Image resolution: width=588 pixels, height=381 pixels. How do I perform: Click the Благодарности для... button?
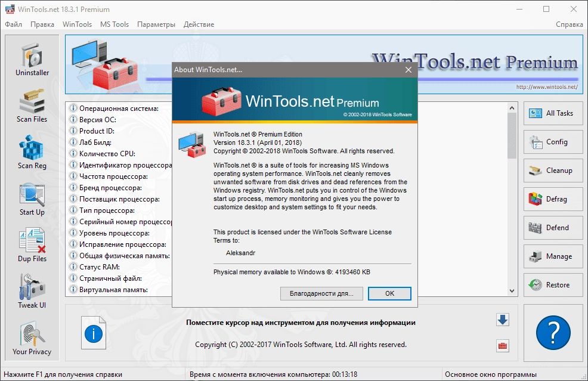321,293
